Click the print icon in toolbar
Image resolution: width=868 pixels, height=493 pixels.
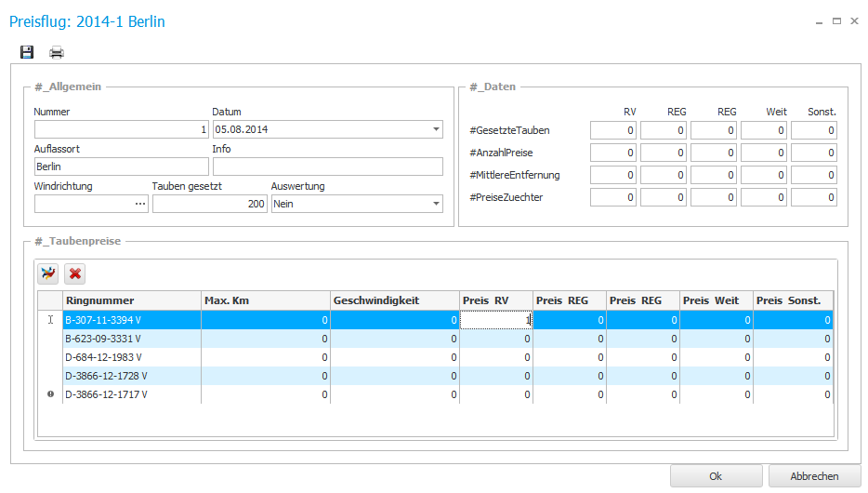click(x=57, y=52)
